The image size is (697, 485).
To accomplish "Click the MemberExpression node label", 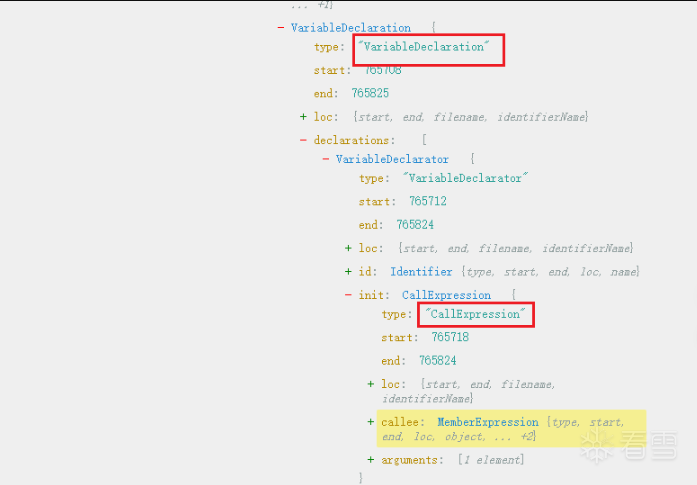I will point(488,422).
